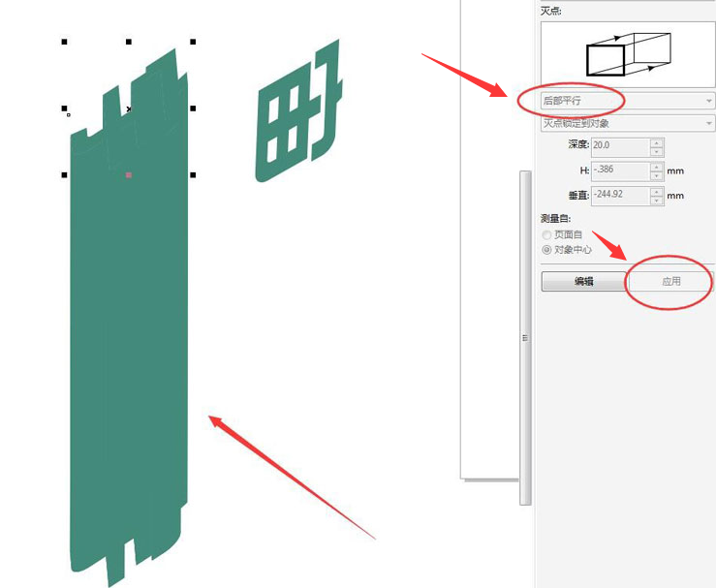Increase the 深度 value with the up arrow

coord(657,143)
